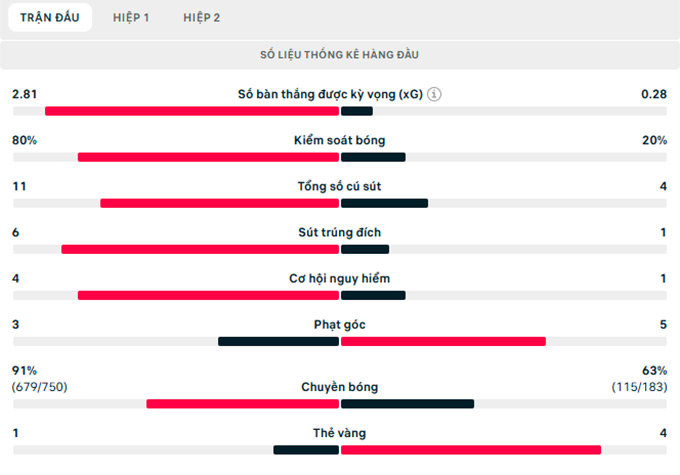Switch to the HIỆP 1 tab
This screenshot has height=475, width=680.
click(131, 17)
